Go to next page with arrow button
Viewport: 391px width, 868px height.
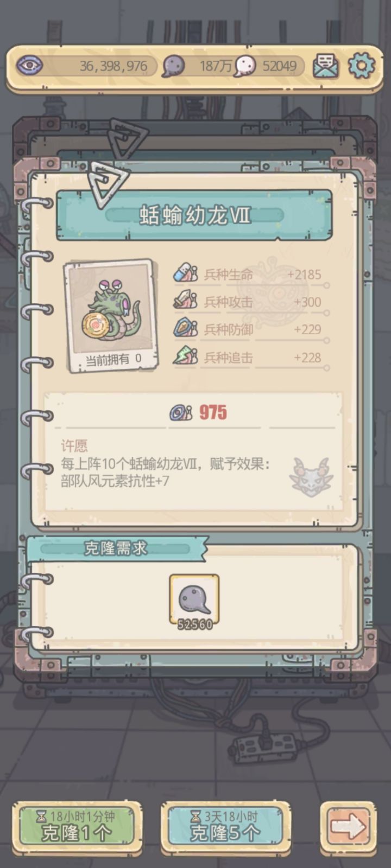pos(348,827)
